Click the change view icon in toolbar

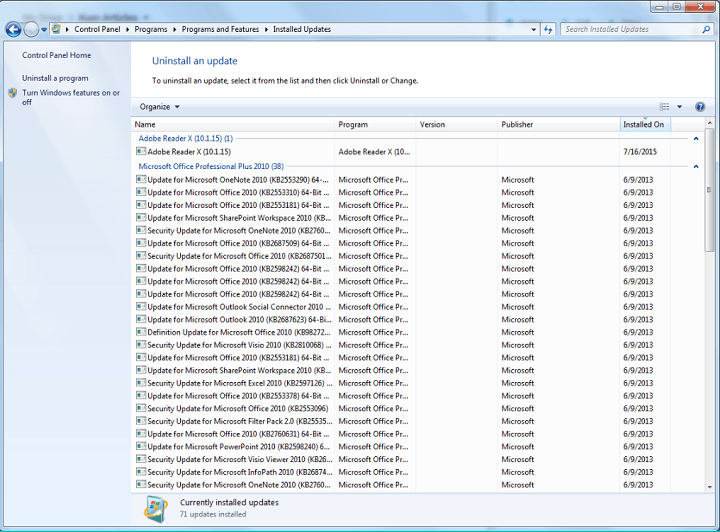tap(665, 107)
